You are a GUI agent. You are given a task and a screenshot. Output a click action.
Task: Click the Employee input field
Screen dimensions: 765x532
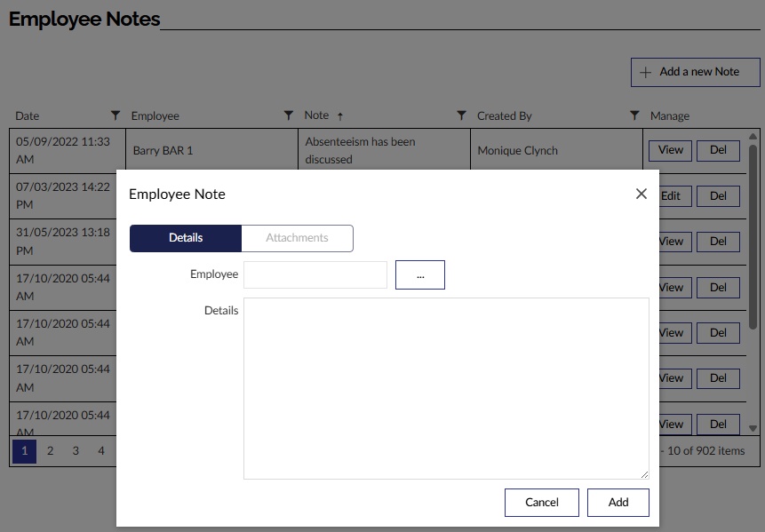pyautogui.click(x=315, y=274)
